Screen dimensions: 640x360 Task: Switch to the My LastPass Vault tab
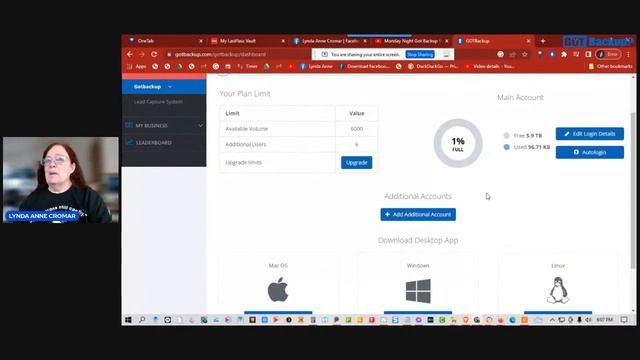click(247, 41)
